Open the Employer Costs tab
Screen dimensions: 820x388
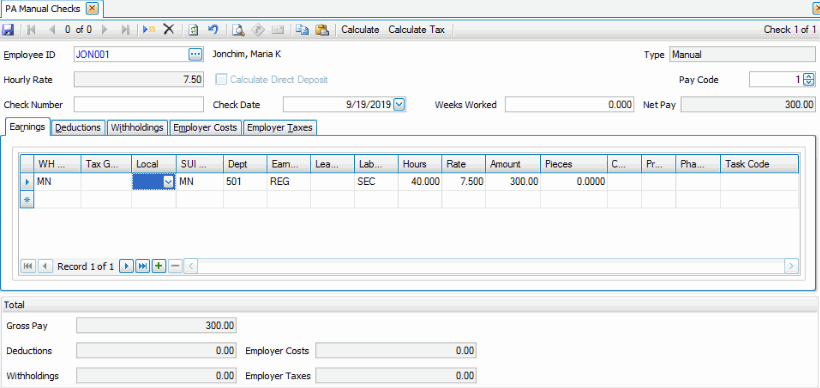coord(206,128)
